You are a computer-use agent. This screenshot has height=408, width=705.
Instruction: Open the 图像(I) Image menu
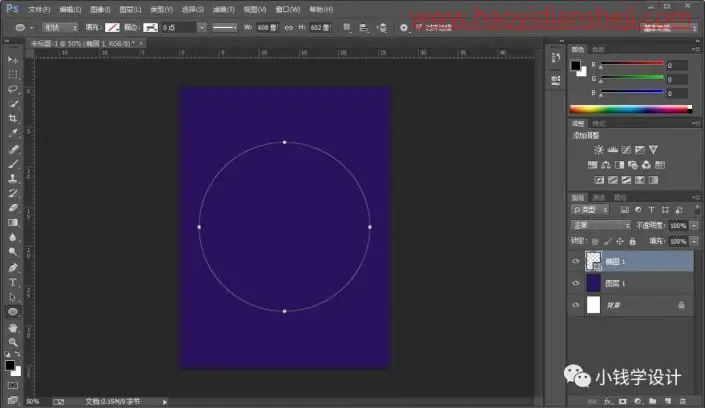[100, 9]
